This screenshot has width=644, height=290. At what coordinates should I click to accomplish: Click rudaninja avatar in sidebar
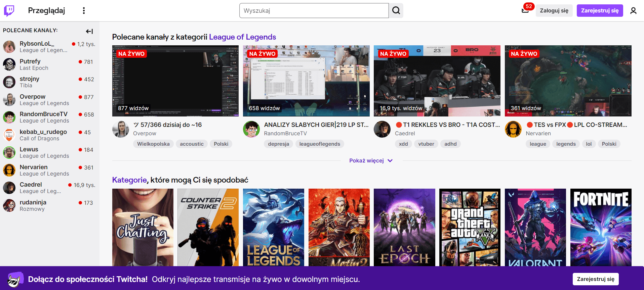pos(9,205)
